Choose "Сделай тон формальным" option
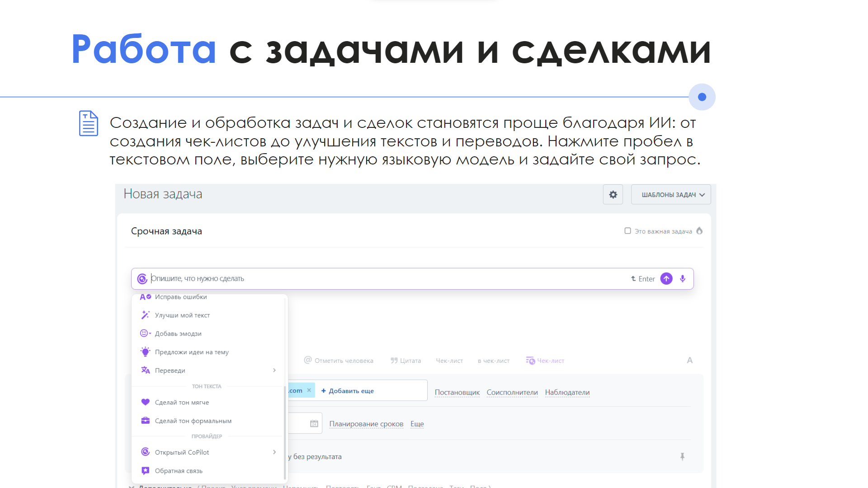This screenshot has height=488, width=868. tap(193, 421)
